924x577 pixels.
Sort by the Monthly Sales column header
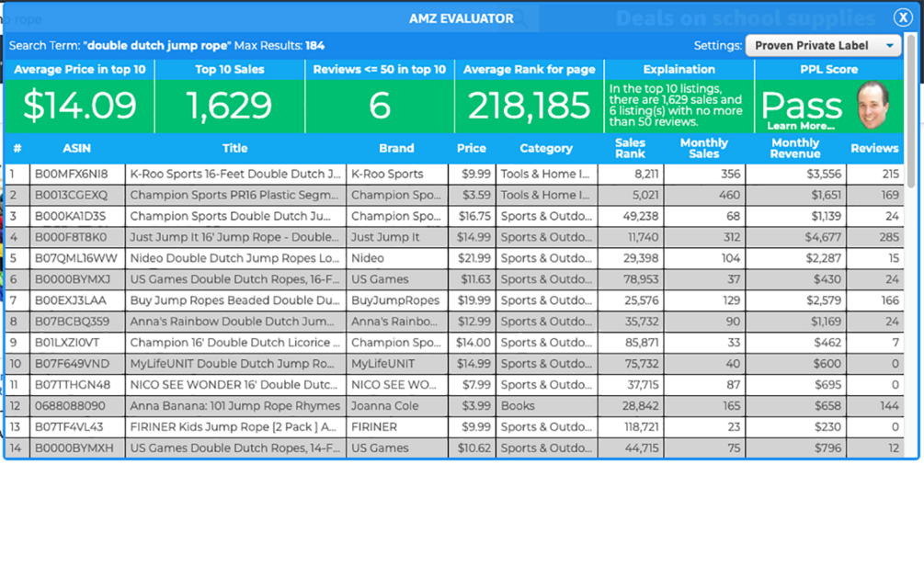[703, 148]
